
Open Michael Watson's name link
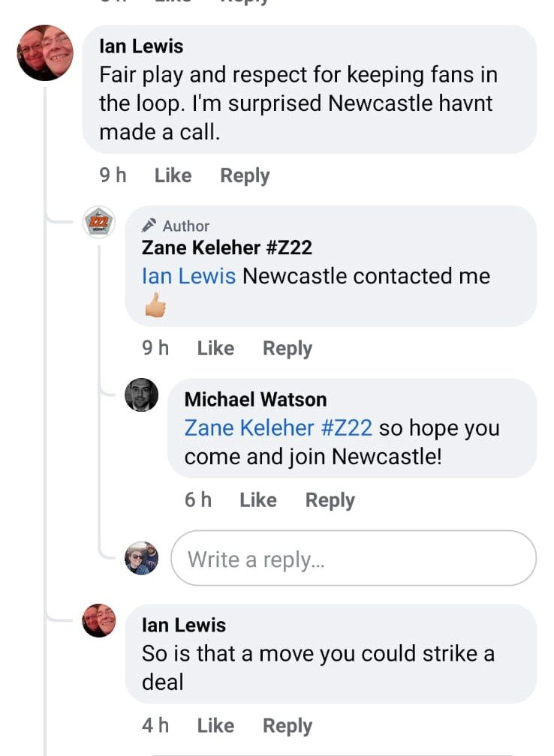tap(255, 399)
